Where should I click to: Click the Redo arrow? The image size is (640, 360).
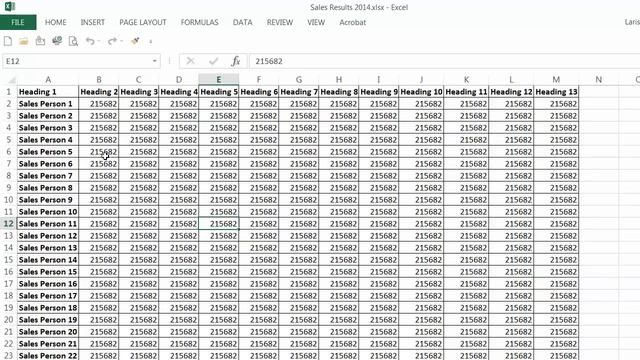point(112,41)
